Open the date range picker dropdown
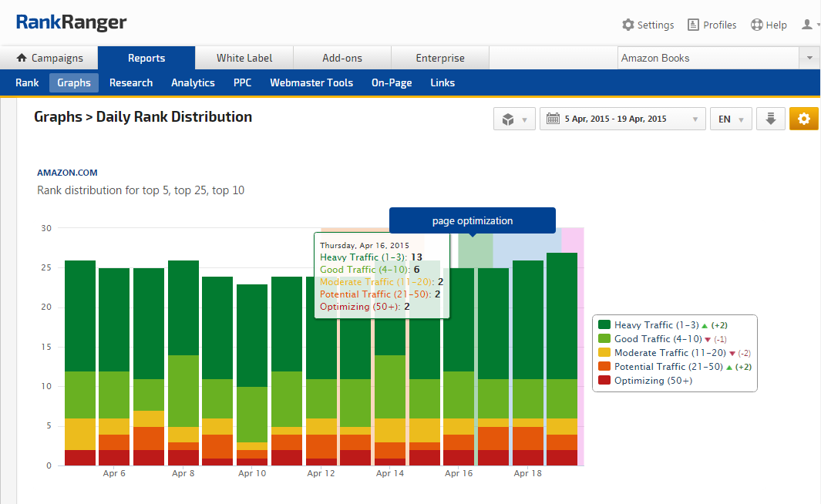The width and height of the screenshot is (821, 504). tap(622, 119)
